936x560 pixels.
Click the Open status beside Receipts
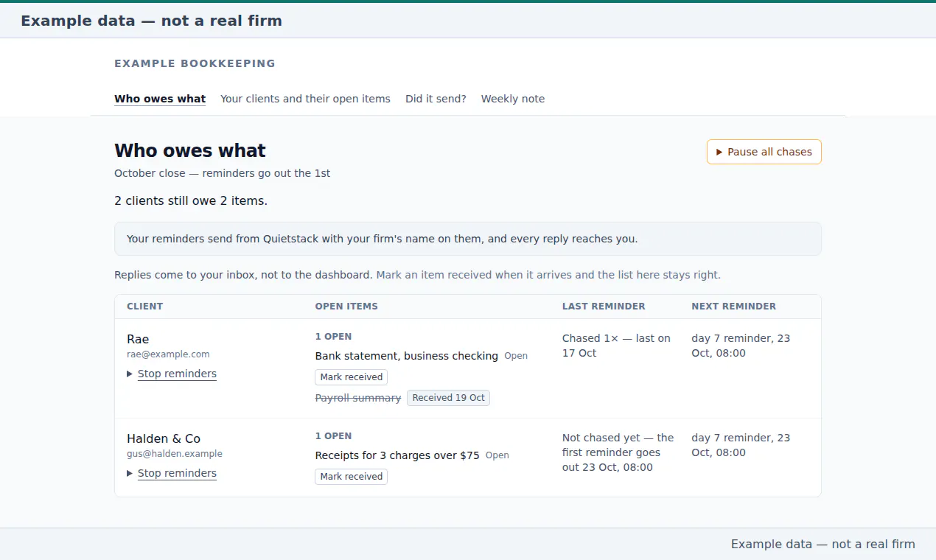click(497, 455)
